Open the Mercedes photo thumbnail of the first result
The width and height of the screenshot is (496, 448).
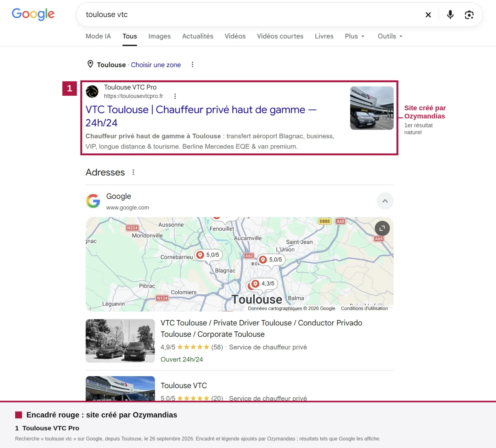[x=372, y=108]
